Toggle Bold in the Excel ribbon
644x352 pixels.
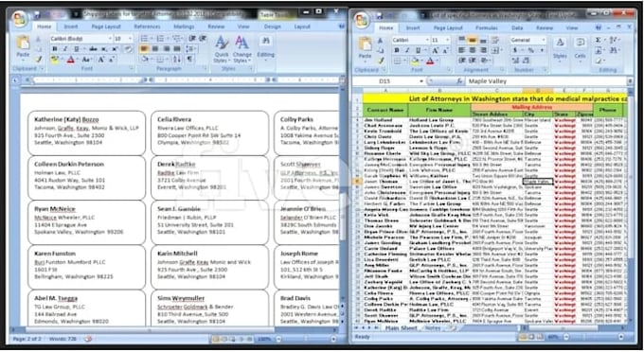coord(397,50)
